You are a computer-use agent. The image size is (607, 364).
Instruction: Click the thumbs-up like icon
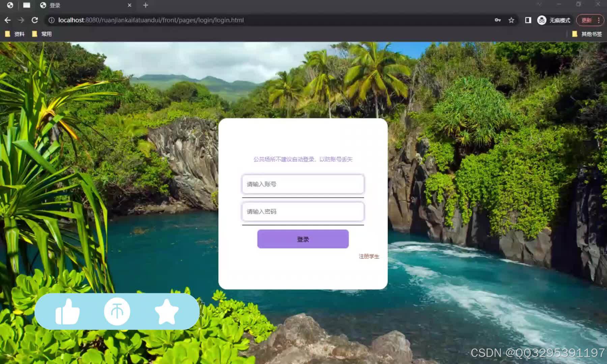click(x=67, y=312)
